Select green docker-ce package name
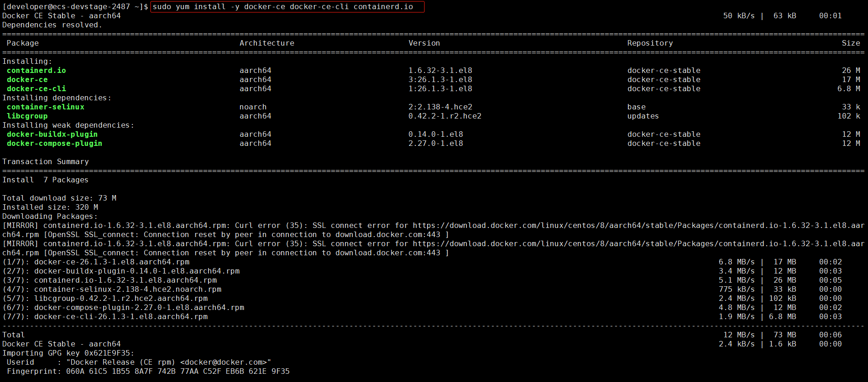The image size is (868, 382). pyautogui.click(x=27, y=80)
